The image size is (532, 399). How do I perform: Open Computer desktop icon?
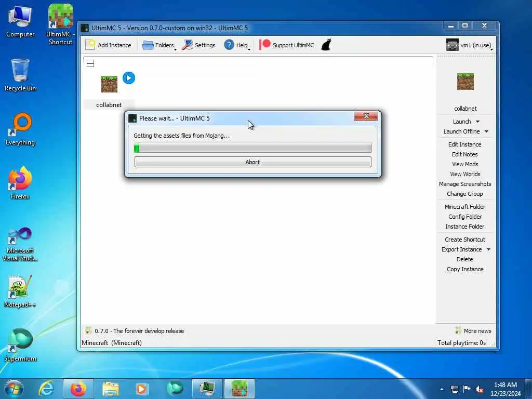point(20,22)
